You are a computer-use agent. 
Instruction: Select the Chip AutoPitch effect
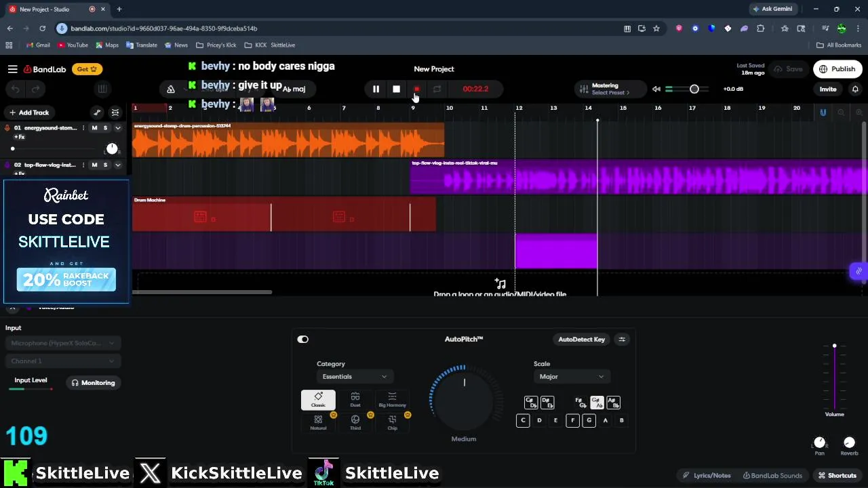tap(392, 423)
